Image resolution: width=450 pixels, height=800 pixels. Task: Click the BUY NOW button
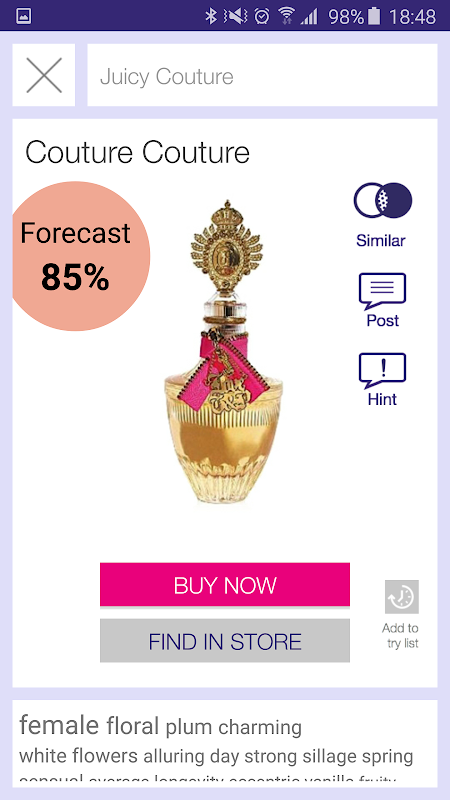225,585
